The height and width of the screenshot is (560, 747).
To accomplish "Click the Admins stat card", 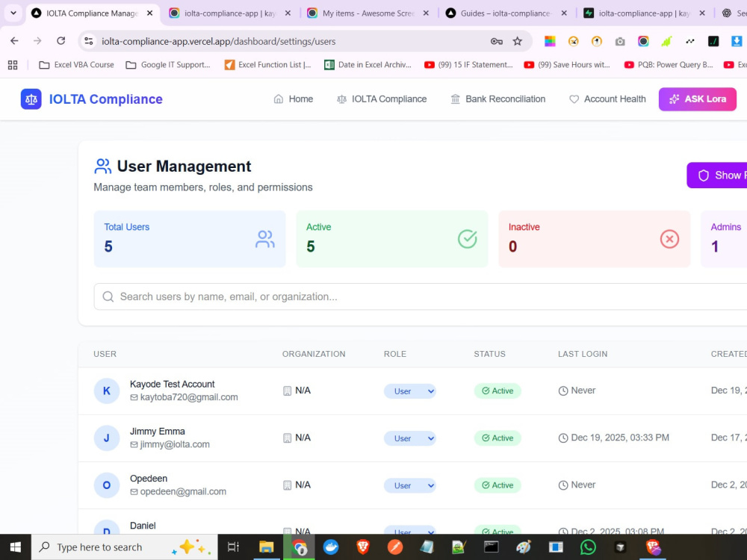I will pyautogui.click(x=724, y=239).
